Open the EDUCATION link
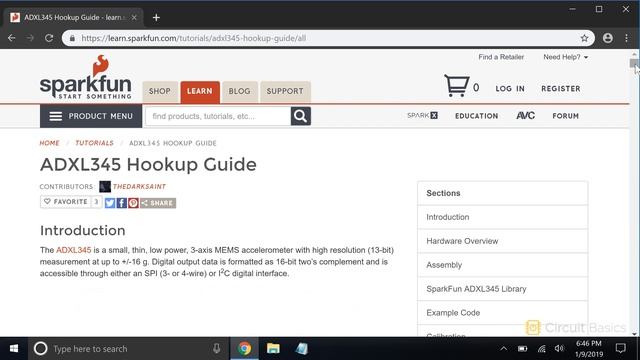This screenshot has height=360, width=640. [x=476, y=116]
